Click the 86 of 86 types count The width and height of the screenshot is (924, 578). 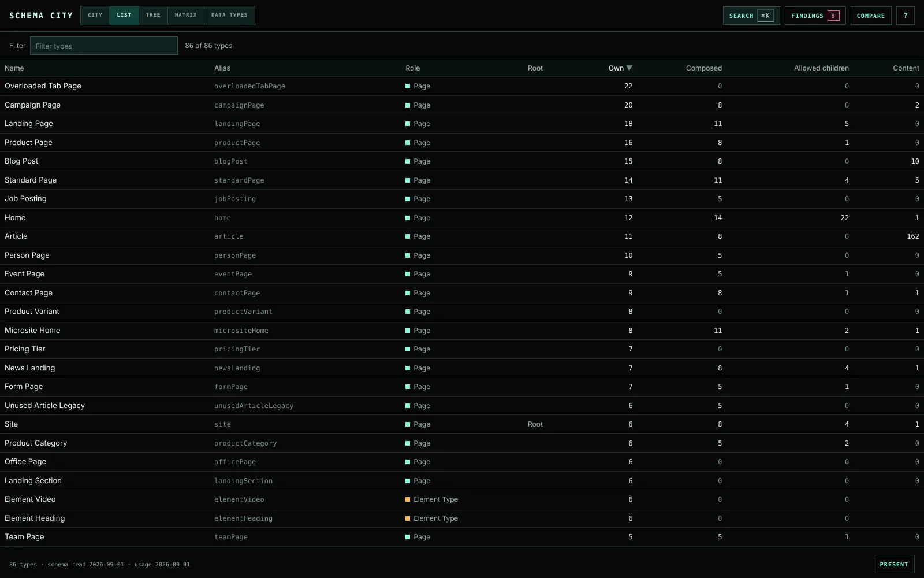(208, 46)
